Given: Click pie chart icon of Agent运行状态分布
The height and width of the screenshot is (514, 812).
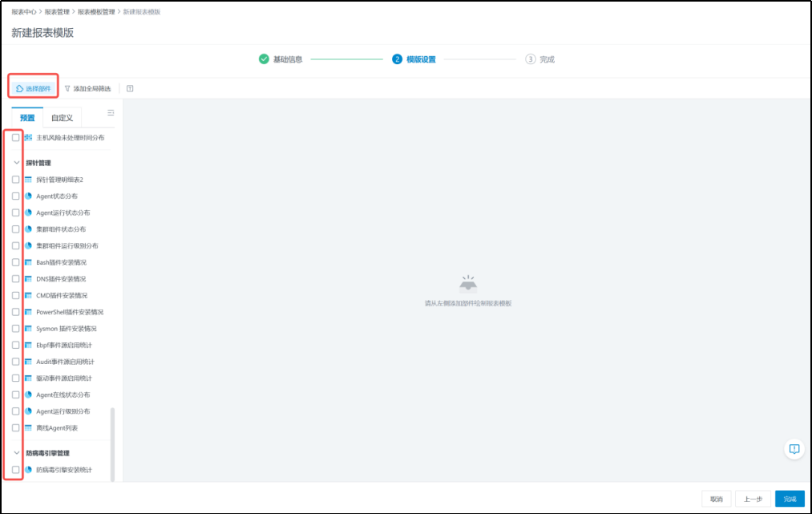Looking at the screenshot, I should (29, 212).
